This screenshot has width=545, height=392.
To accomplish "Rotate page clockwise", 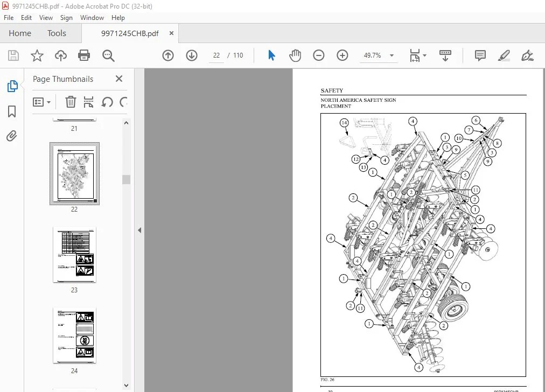I will click(123, 102).
